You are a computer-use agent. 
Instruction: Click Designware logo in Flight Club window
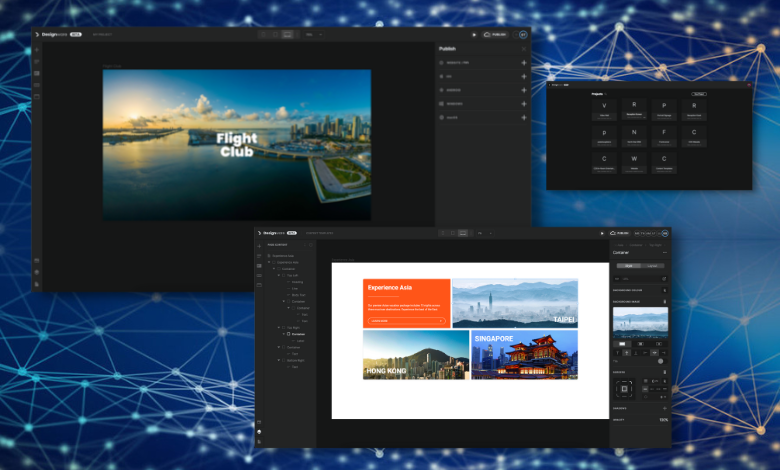[58, 34]
